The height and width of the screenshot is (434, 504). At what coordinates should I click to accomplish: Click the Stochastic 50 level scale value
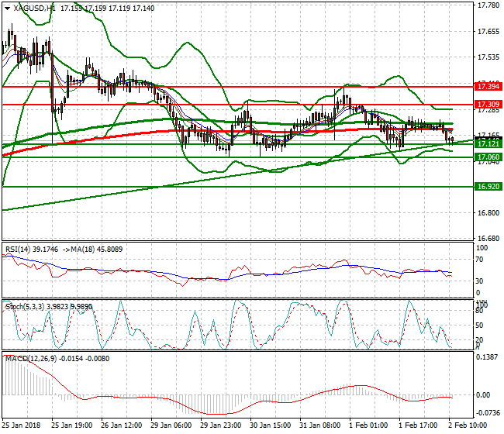click(479, 325)
